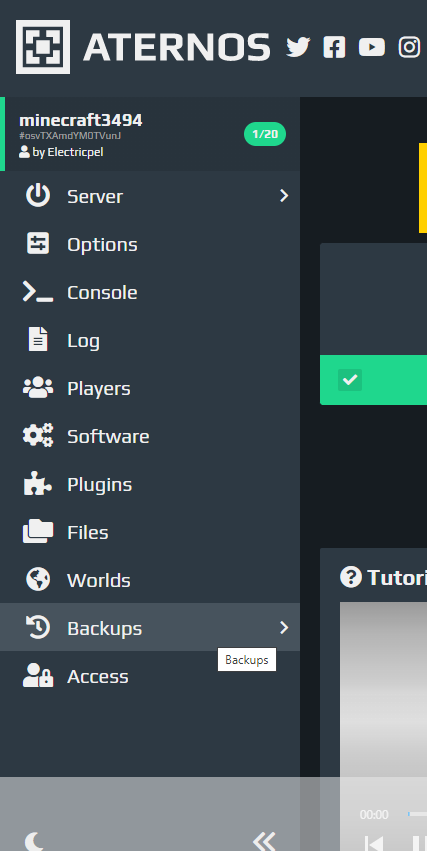This screenshot has width=427, height=851.
Task: Select the minecraft3494 server entry
Action: tap(150, 134)
